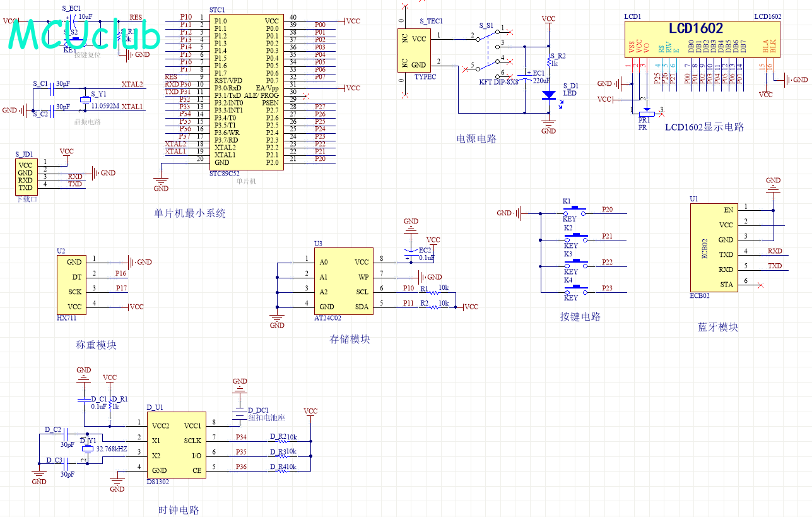Select the S_JD1 download header
Viewport: 812px width, 517px height.
point(25,177)
